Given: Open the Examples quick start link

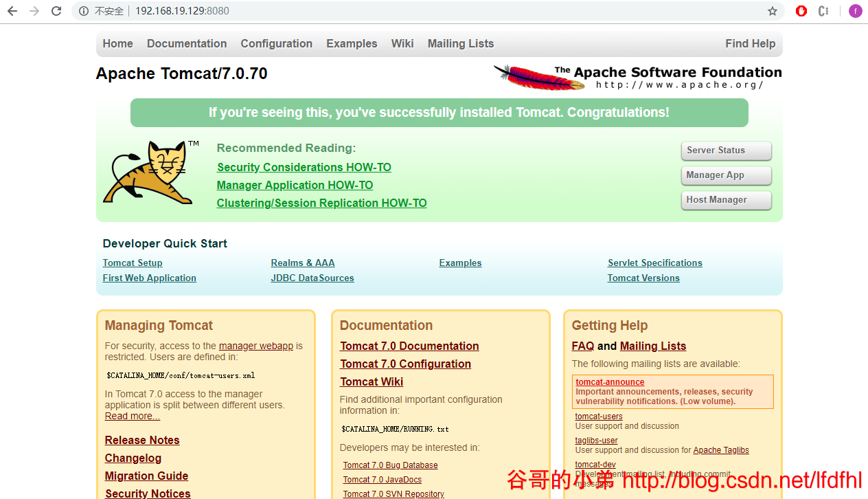Looking at the screenshot, I should [x=461, y=263].
